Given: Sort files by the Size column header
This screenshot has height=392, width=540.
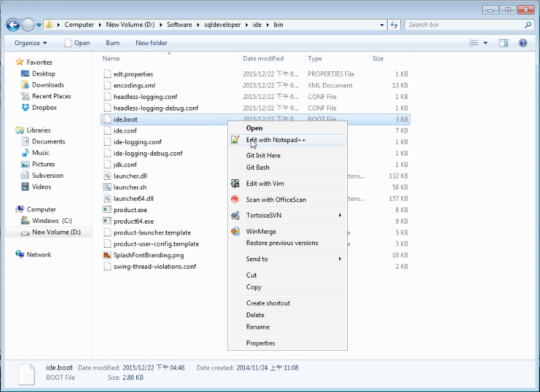Looking at the screenshot, I should tap(390, 59).
